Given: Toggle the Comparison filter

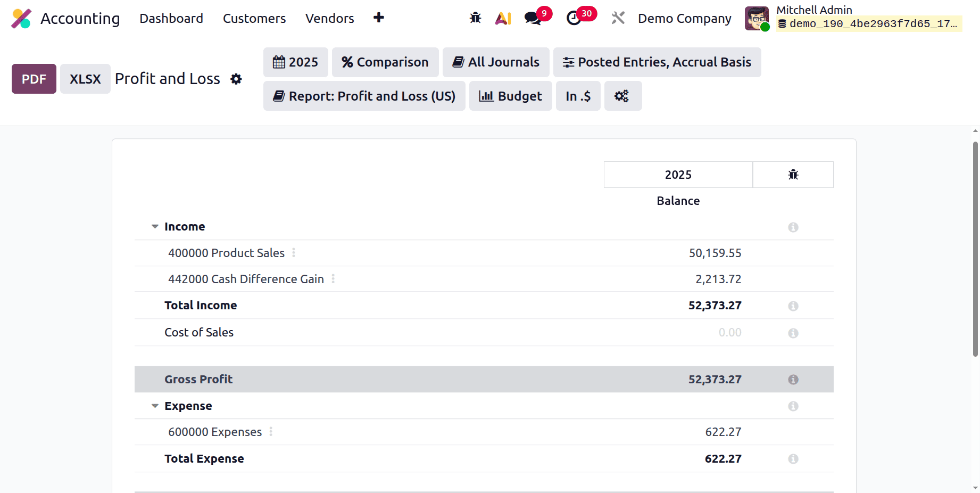Looking at the screenshot, I should tap(385, 62).
